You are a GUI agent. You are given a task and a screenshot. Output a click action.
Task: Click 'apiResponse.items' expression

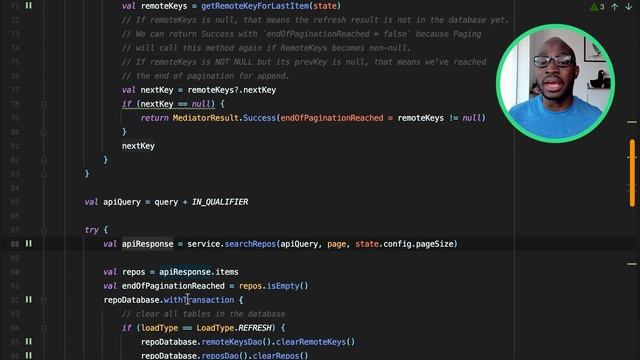pos(199,272)
